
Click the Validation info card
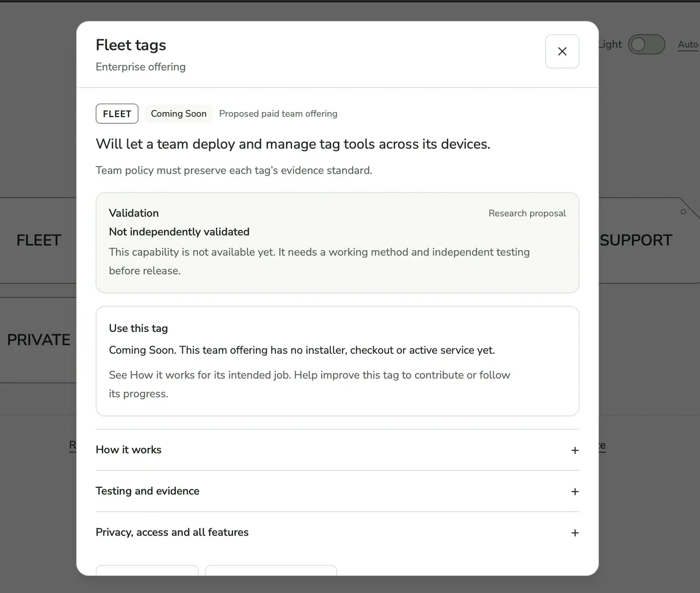337,243
